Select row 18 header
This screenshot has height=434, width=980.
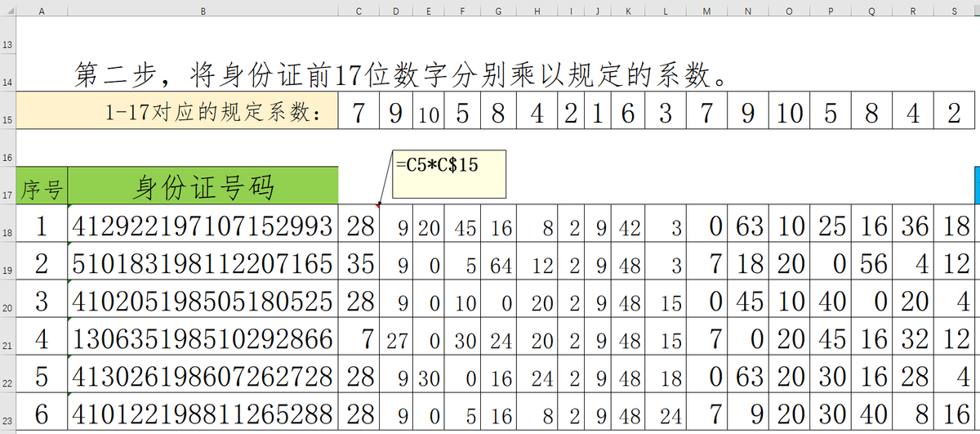[x=8, y=224]
